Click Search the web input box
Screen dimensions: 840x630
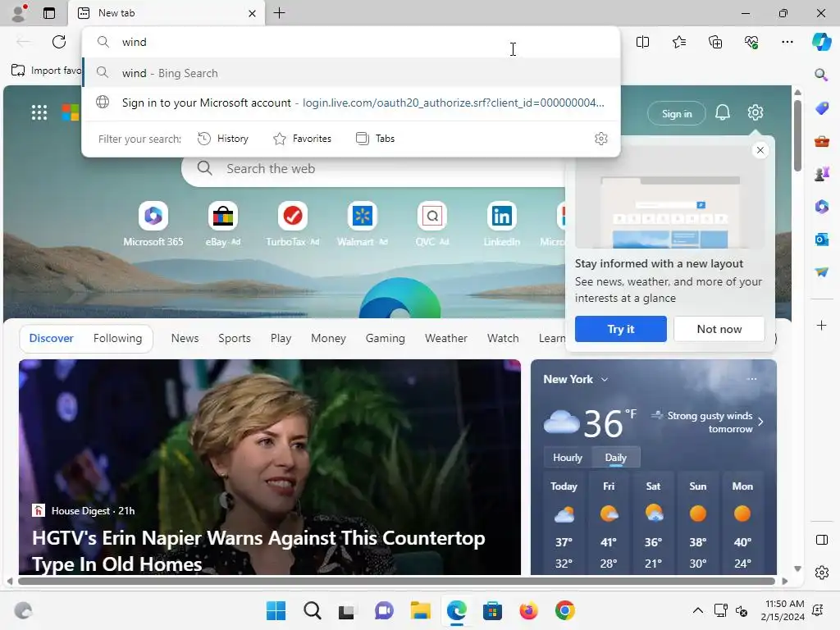pos(375,169)
